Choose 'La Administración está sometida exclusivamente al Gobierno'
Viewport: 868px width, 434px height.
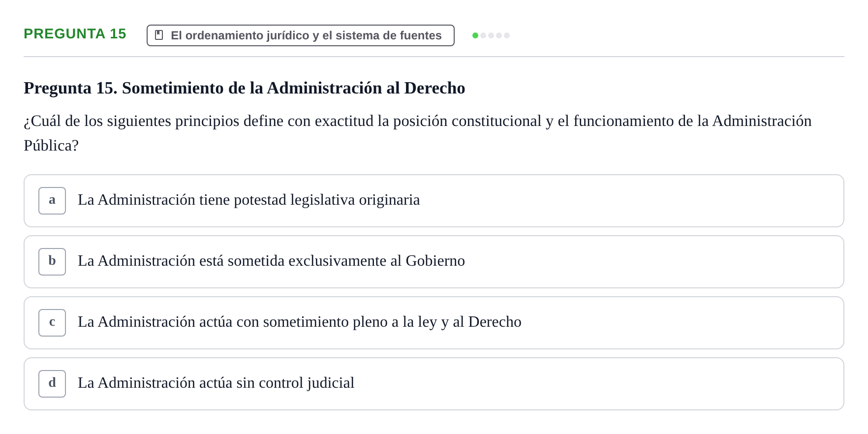pyautogui.click(x=434, y=261)
